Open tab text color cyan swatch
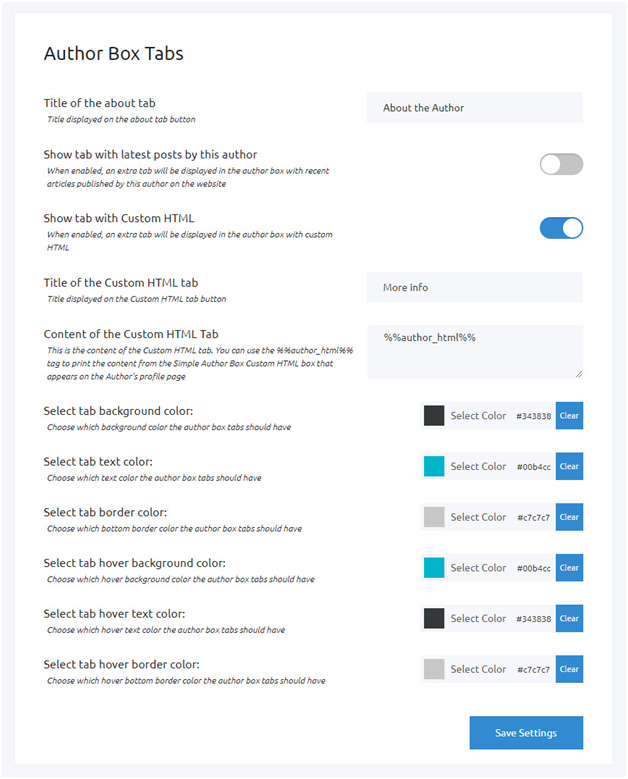Viewport: 628px width, 779px height. [434, 466]
